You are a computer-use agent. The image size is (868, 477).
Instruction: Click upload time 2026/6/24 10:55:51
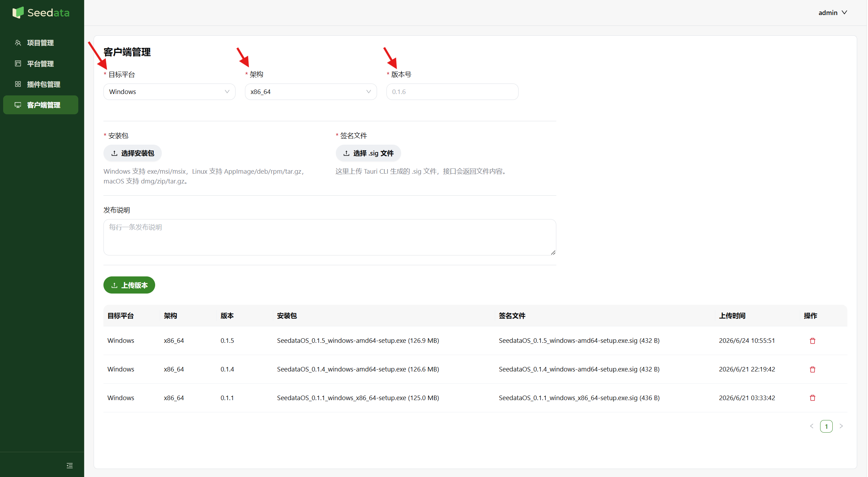click(747, 340)
